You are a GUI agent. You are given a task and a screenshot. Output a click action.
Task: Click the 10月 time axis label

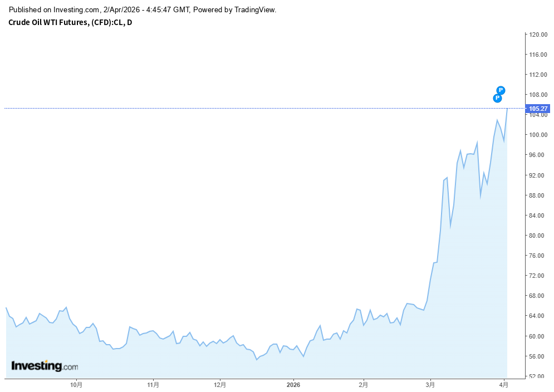click(77, 384)
